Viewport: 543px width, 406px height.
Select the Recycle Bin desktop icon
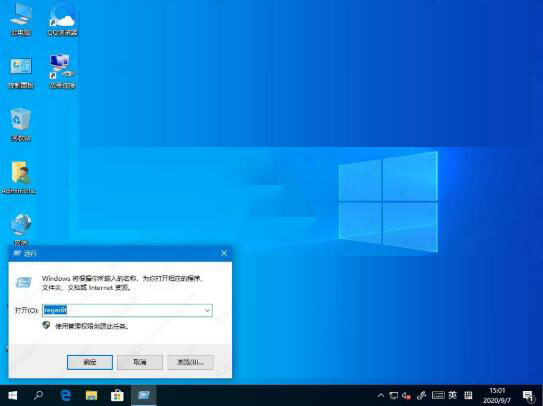tap(21, 125)
